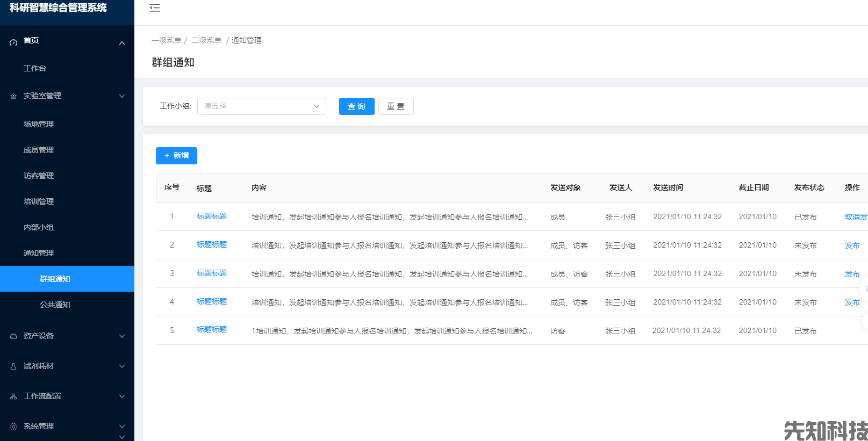This screenshot has width=868, height=441.
Task: Expand the 试剂耗材 menu chevron
Action: pos(122,366)
